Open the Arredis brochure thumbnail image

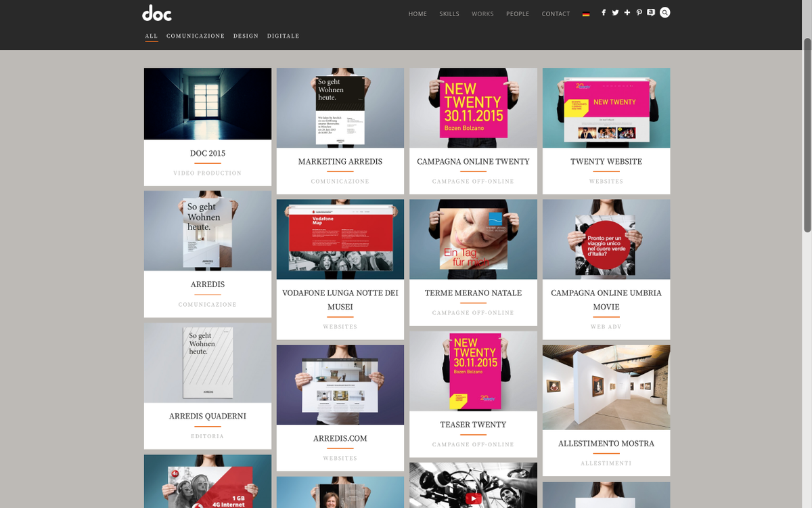[x=208, y=231]
